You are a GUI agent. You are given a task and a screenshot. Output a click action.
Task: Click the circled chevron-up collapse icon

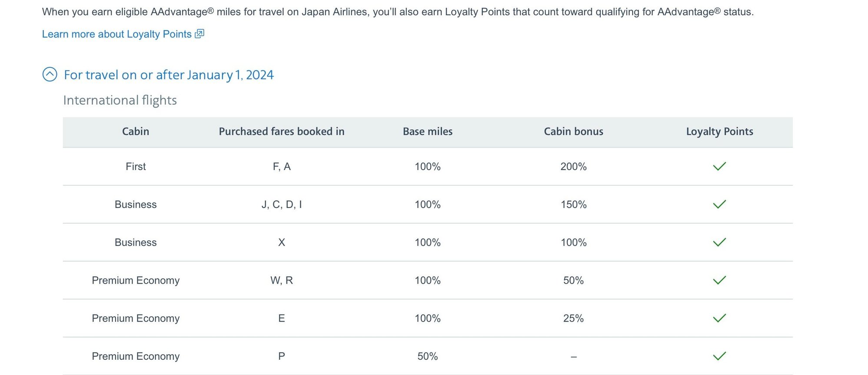click(50, 74)
